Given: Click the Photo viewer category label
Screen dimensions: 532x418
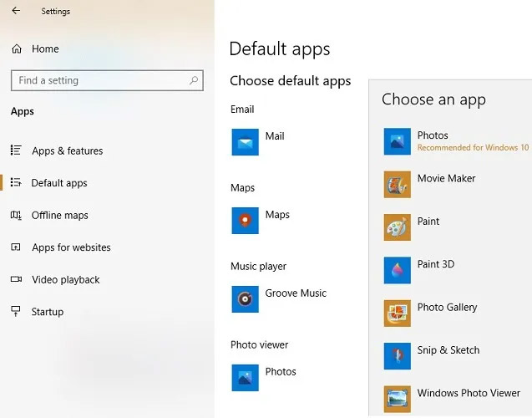Looking at the screenshot, I should [x=259, y=345].
